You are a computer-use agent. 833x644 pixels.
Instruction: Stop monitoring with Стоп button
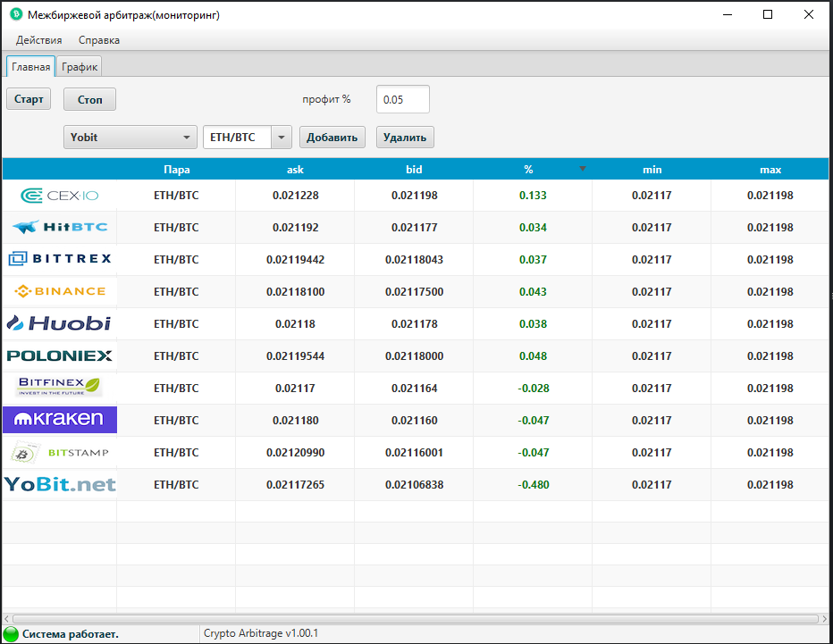[89, 99]
